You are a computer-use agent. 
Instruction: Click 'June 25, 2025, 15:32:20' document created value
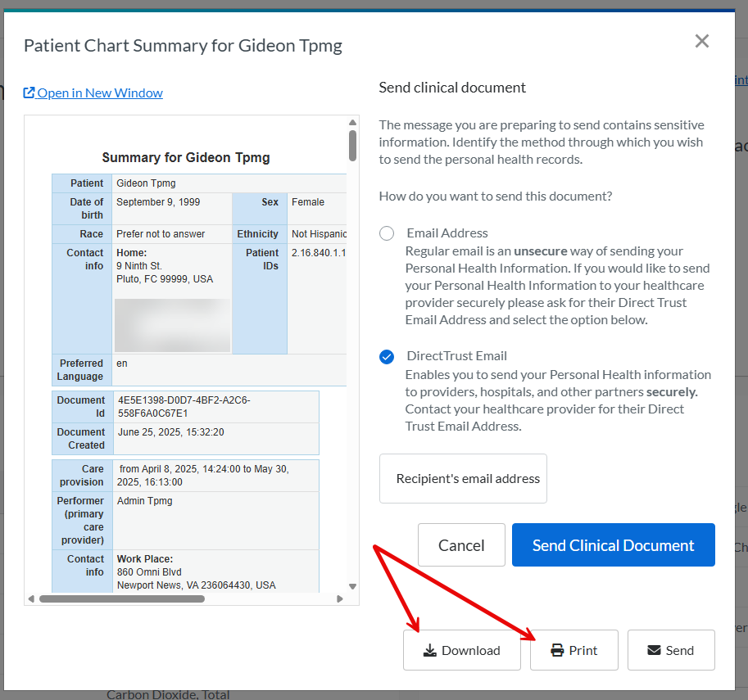click(x=170, y=432)
